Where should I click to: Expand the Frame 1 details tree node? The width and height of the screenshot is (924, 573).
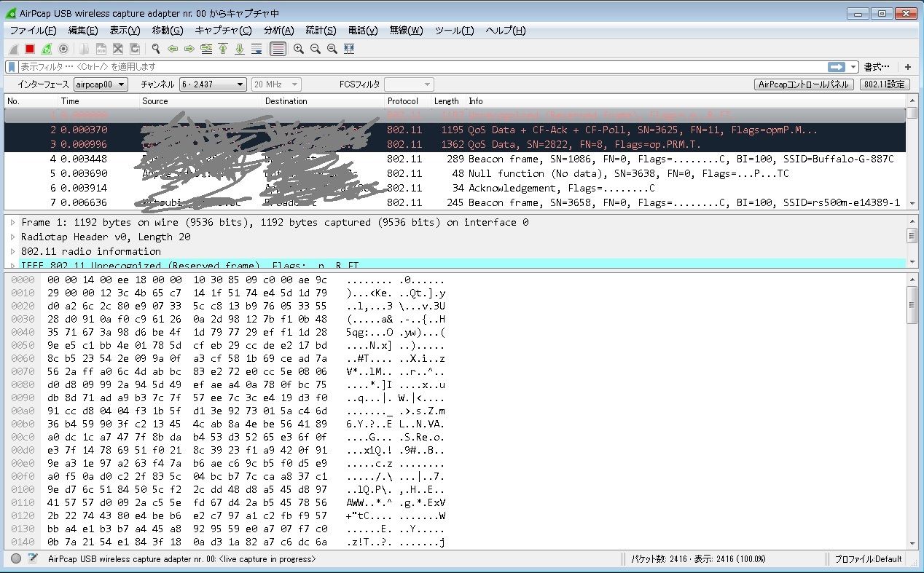(12, 222)
